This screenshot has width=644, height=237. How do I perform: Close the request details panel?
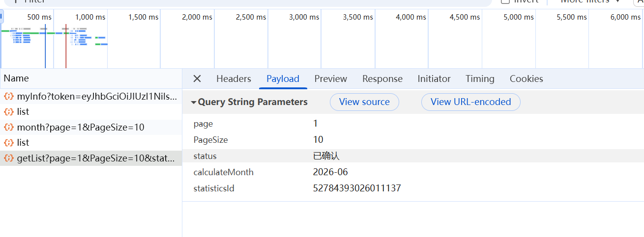197,79
